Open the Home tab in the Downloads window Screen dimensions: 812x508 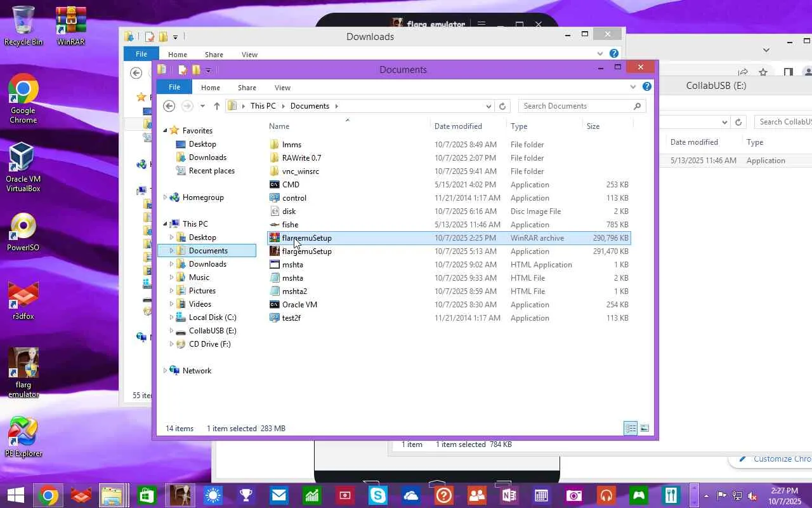point(178,55)
